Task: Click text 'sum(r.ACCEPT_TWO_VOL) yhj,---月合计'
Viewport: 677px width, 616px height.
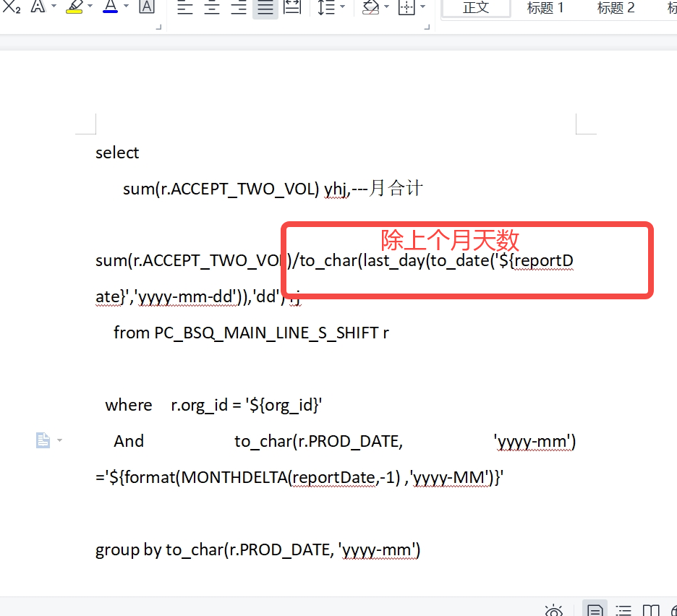Action: pos(273,189)
